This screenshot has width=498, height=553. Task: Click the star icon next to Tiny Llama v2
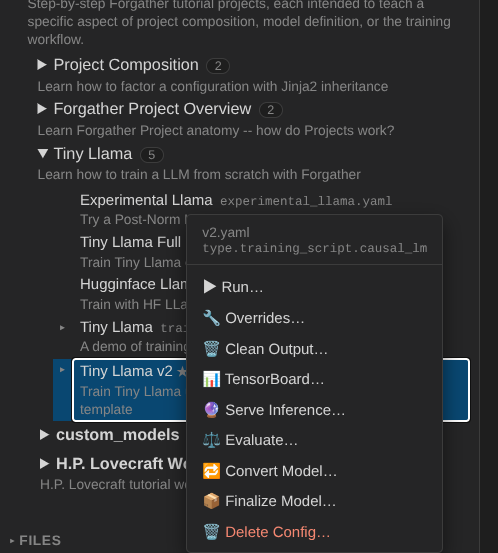182,371
